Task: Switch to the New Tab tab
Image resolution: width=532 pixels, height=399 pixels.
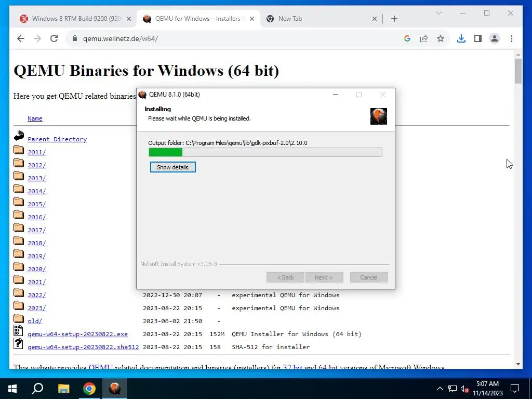Action: point(321,19)
